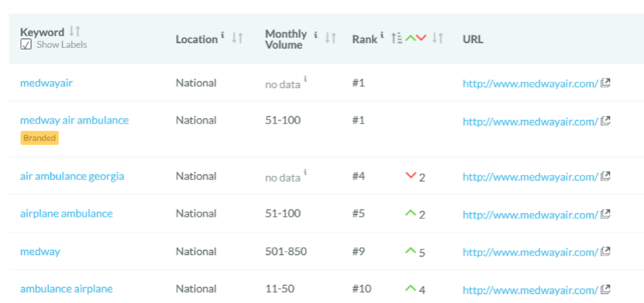Open external link icon in the medway row

pos(606,252)
